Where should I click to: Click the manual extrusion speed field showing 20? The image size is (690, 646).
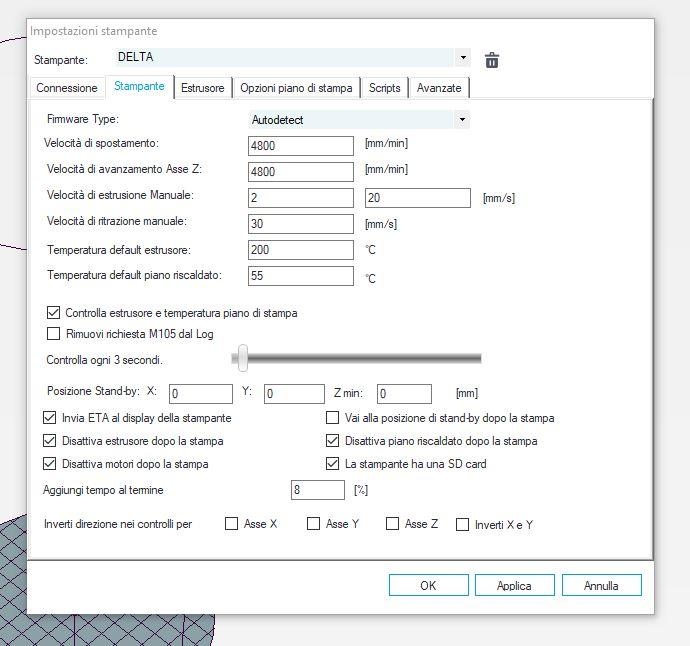(418, 198)
